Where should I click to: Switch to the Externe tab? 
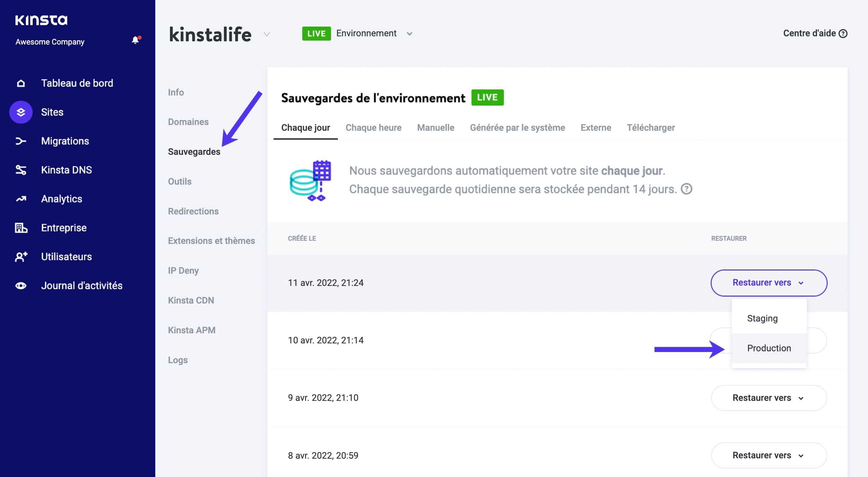596,128
